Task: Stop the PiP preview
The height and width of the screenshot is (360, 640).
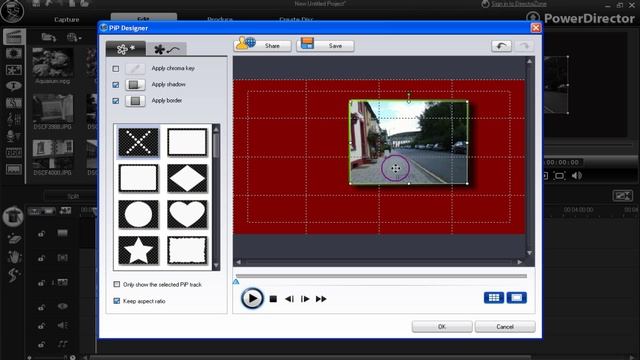Action: pyautogui.click(x=273, y=299)
